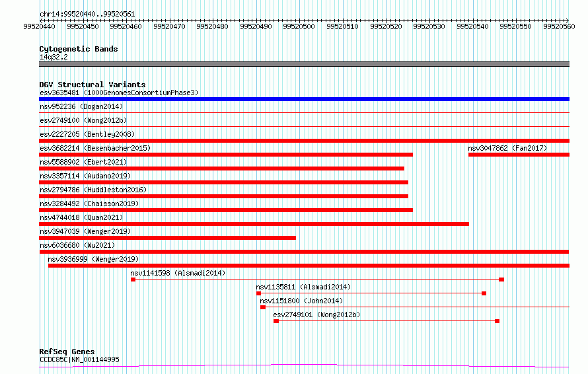
Task: Click left endpoint square of nsv1141598
Action: click(133, 280)
